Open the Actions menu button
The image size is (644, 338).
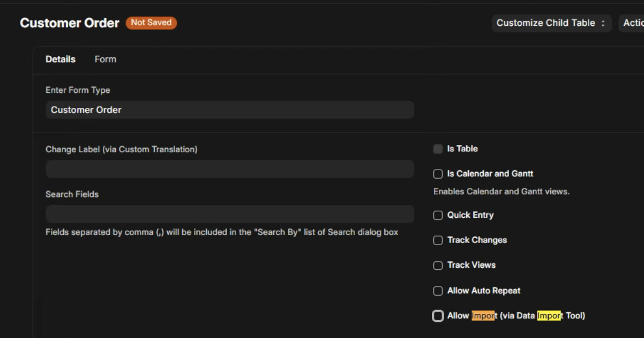click(x=633, y=23)
